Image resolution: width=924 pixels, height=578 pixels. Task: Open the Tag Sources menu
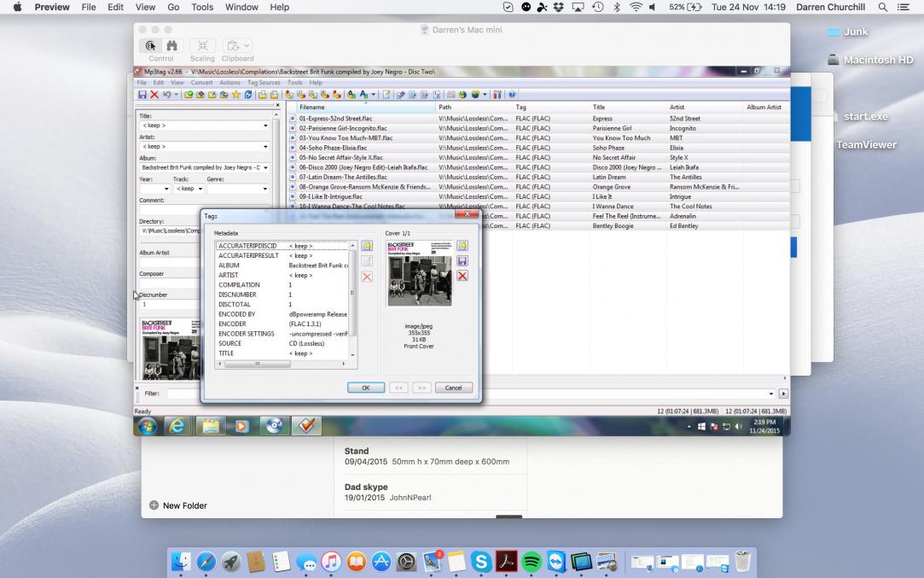264,83
